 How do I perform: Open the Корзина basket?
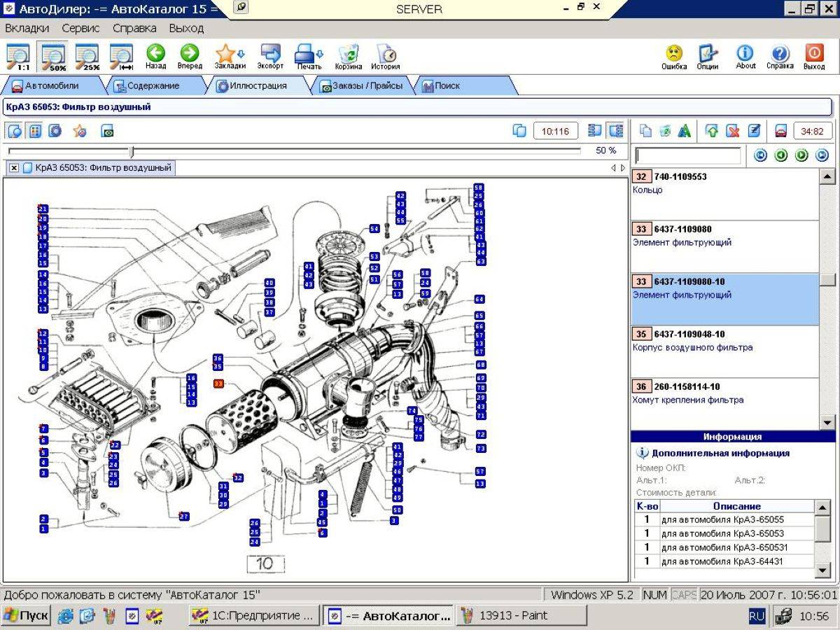point(349,57)
